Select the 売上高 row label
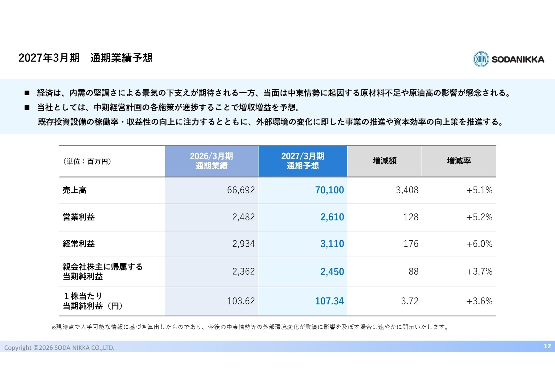The image size is (555, 392). pyautogui.click(x=75, y=190)
